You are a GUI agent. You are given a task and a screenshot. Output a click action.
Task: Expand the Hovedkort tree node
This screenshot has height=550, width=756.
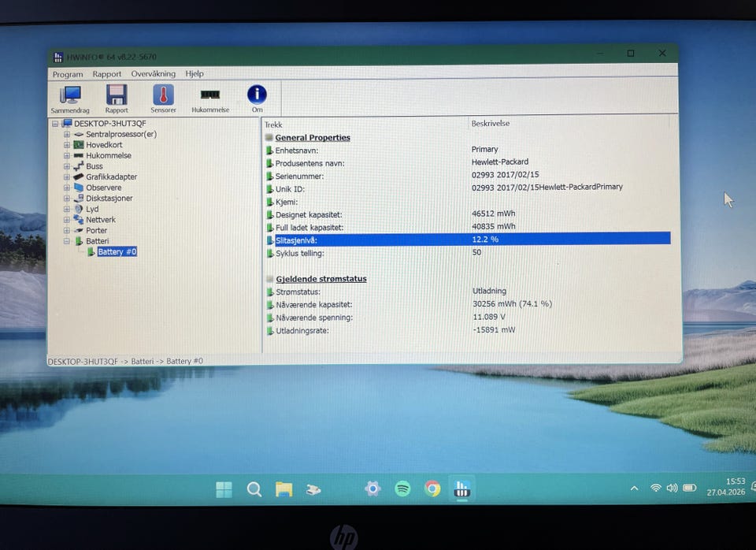[x=66, y=145]
